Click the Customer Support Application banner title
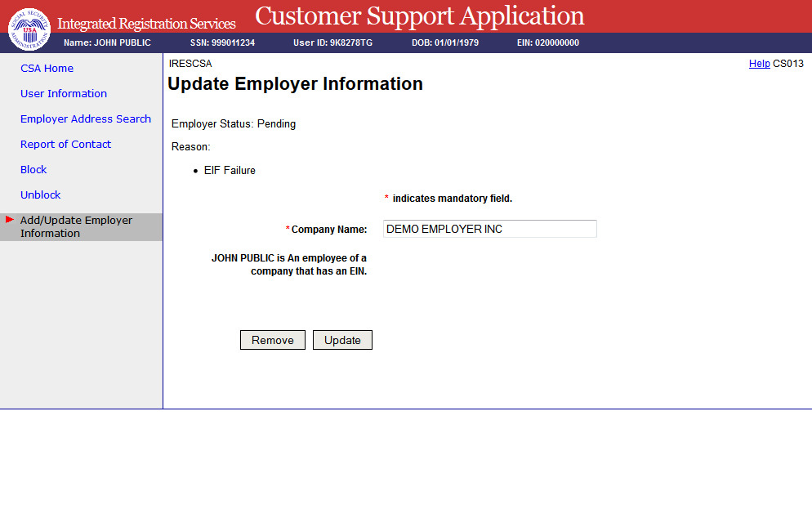Screen dimensions: 812x523 click(x=419, y=16)
